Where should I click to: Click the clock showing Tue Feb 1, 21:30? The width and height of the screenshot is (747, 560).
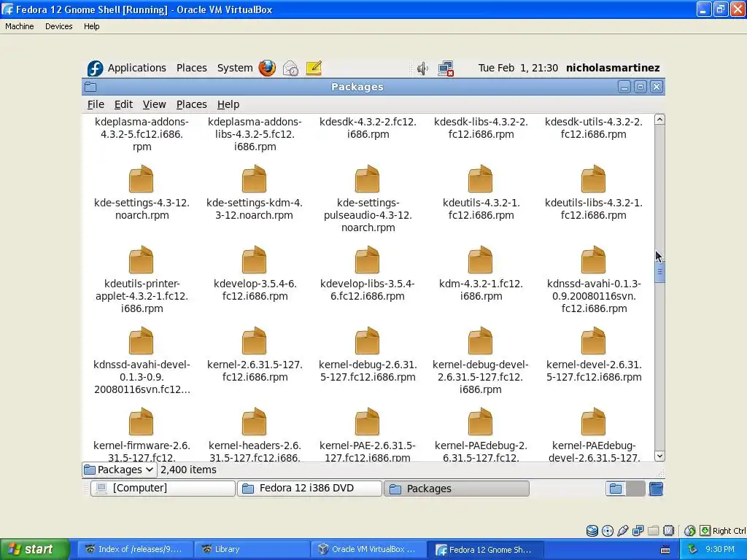pos(518,68)
